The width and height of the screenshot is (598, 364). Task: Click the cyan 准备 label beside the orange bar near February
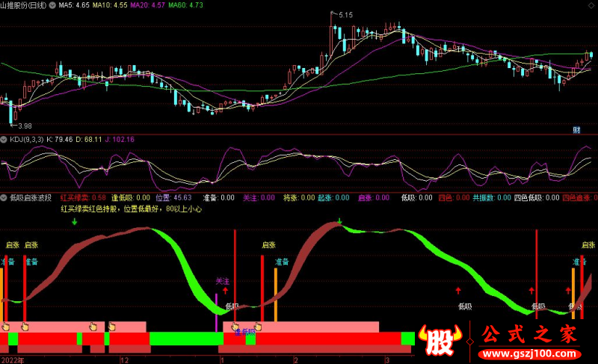(x=283, y=262)
